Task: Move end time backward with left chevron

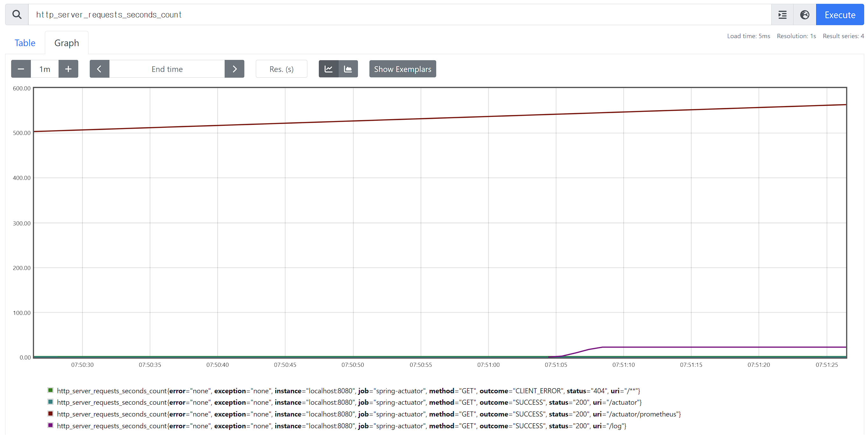Action: (99, 69)
